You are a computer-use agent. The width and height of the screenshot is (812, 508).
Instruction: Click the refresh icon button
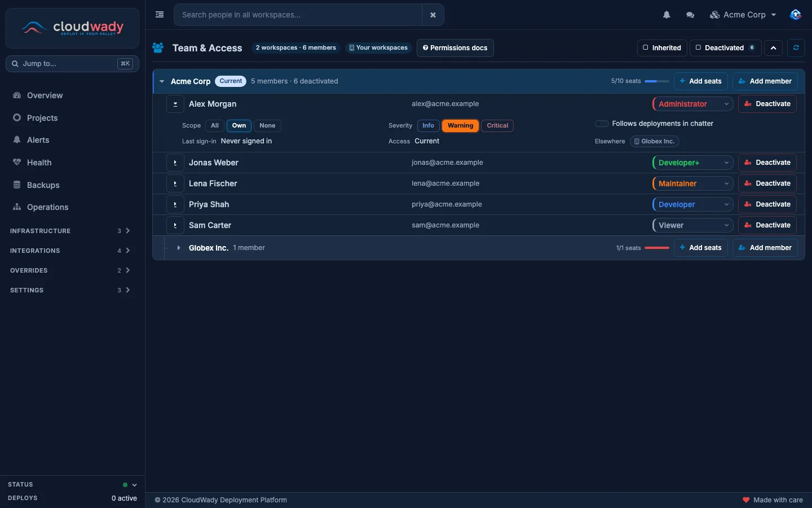tap(796, 48)
